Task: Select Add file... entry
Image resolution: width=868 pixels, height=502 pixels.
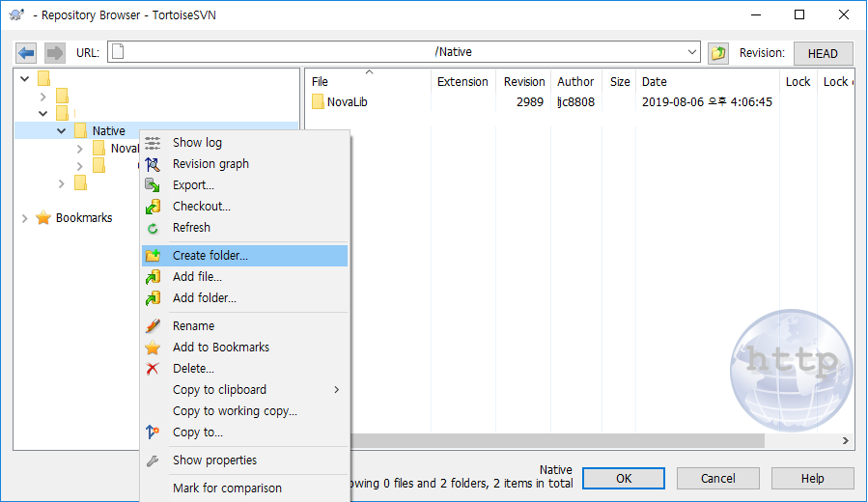Action: click(x=244, y=277)
